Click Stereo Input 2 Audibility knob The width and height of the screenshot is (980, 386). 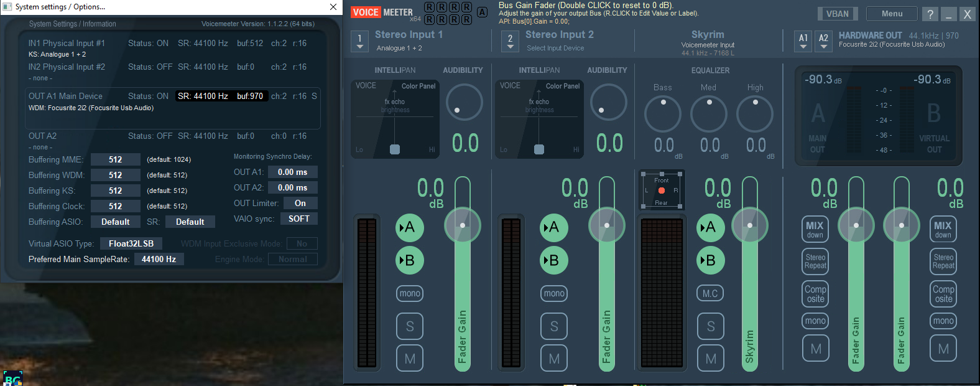pos(608,102)
